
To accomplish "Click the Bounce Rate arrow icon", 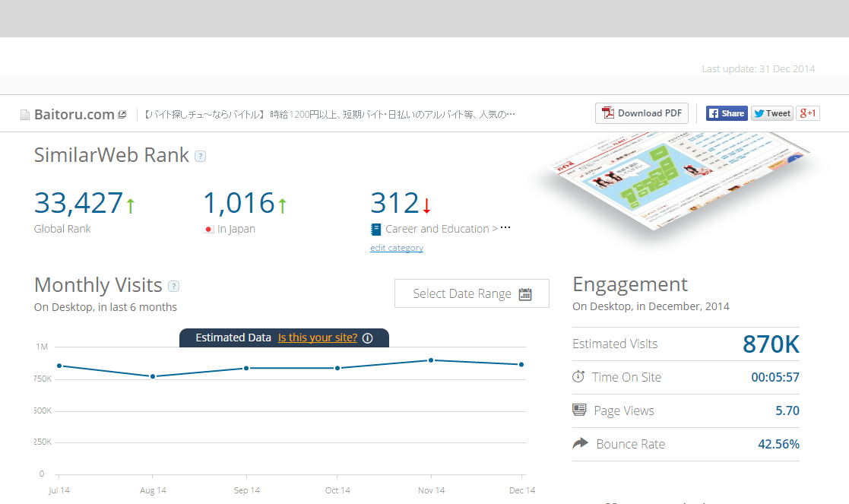I will pyautogui.click(x=580, y=443).
